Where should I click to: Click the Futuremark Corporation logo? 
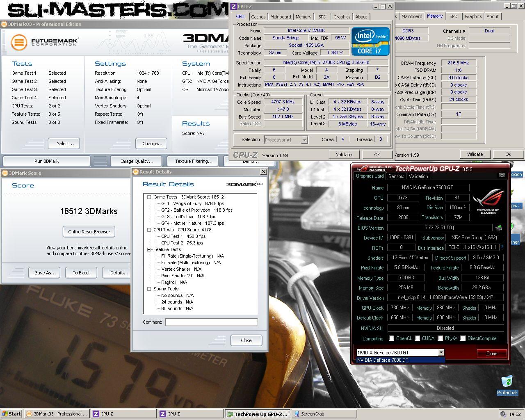tap(44, 42)
